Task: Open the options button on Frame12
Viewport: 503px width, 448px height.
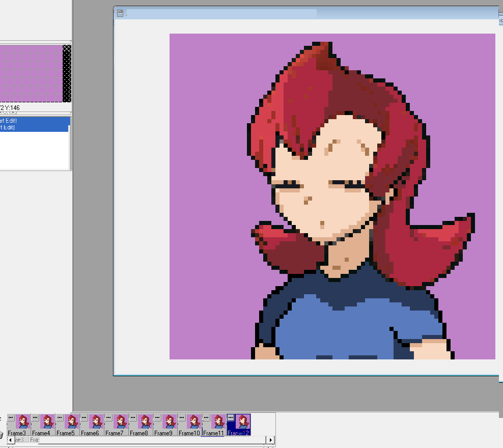Action: pyautogui.click(x=231, y=417)
